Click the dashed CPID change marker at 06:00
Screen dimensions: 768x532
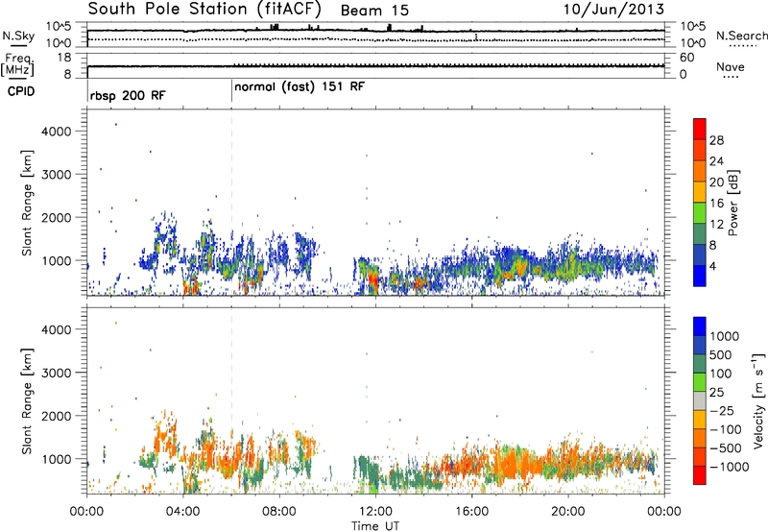coord(231,201)
